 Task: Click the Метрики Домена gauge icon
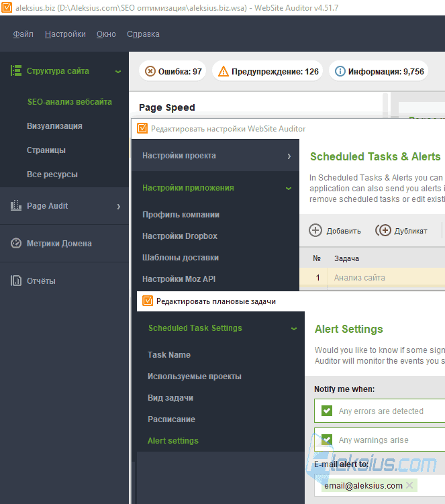click(x=16, y=244)
